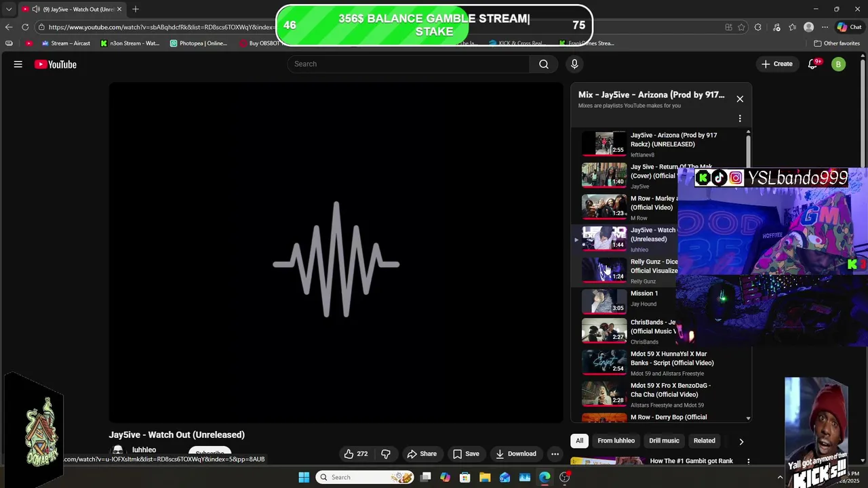Viewport: 868px width, 488px height.
Task: Open Other favorites folder
Action: click(x=837, y=43)
